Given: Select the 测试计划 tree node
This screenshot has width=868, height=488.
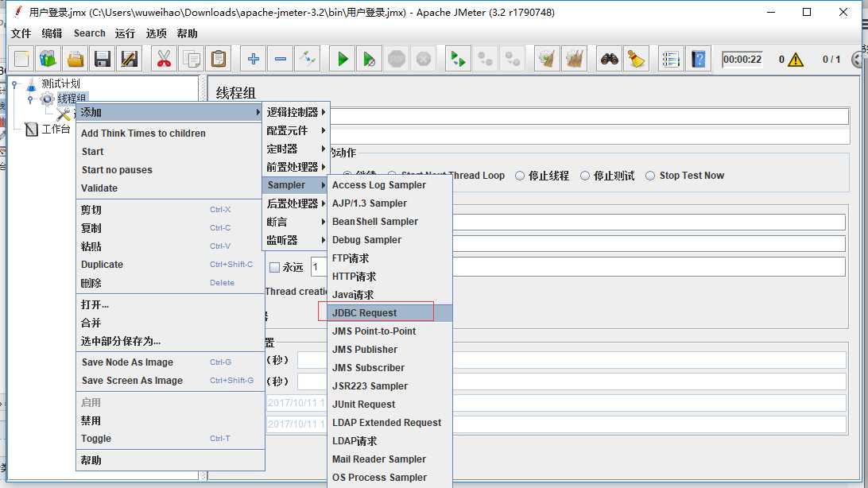Looking at the screenshot, I should click(61, 84).
